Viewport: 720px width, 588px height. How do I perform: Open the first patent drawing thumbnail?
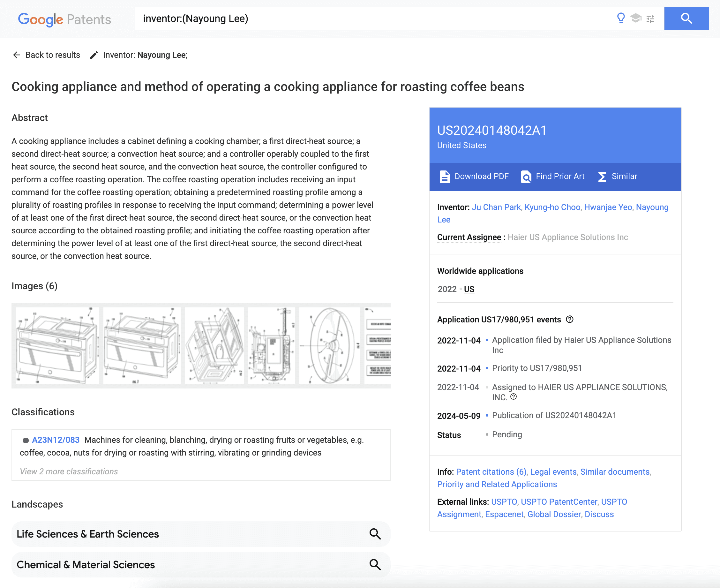pyautogui.click(x=57, y=345)
